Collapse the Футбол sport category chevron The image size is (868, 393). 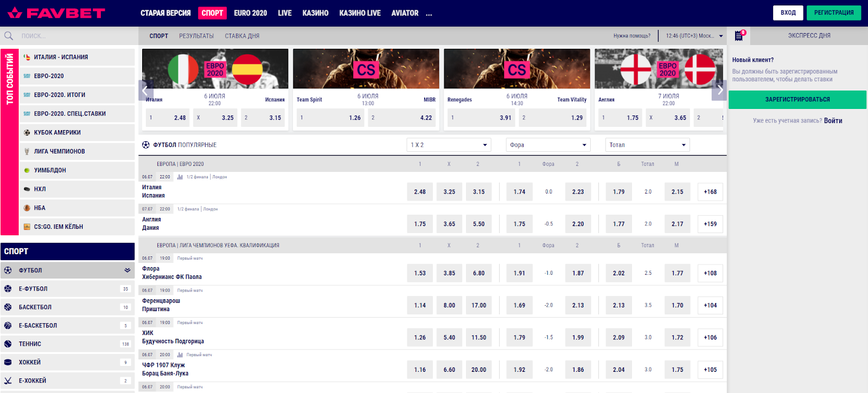coord(127,270)
